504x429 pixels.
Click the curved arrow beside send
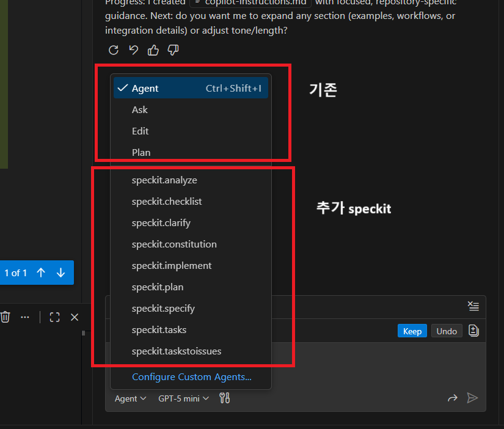[x=452, y=398]
